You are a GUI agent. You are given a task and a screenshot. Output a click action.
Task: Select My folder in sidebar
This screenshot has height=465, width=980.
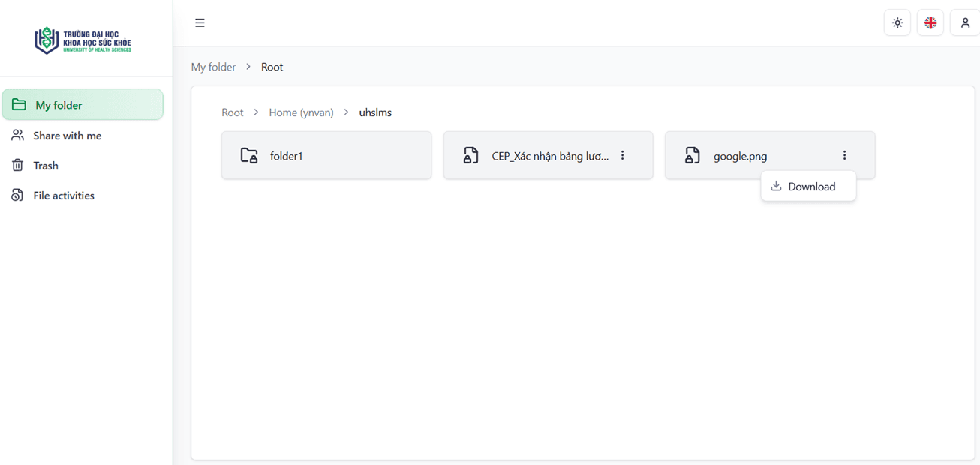pyautogui.click(x=83, y=105)
